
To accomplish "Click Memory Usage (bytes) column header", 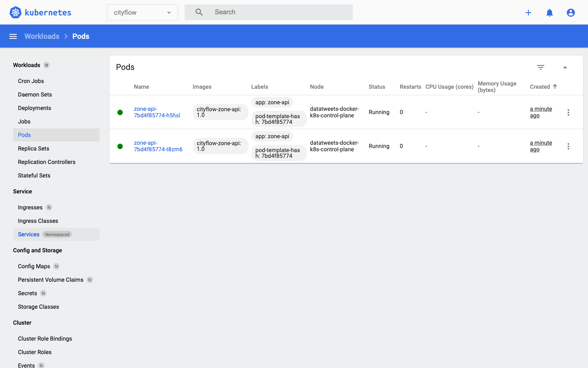I will tap(497, 87).
